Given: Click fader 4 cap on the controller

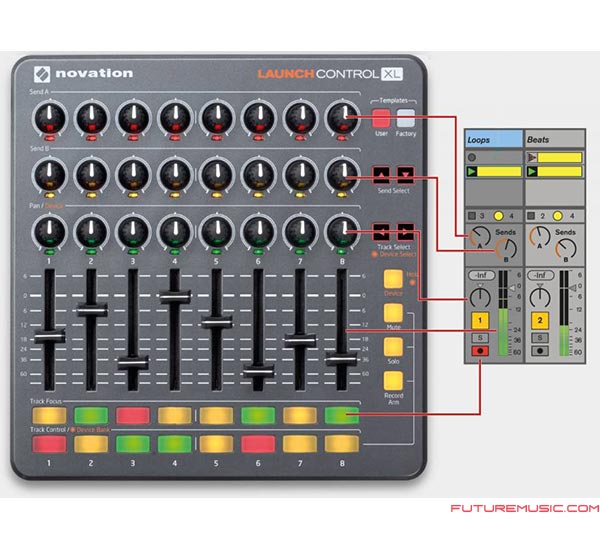Looking at the screenshot, I should click(175, 297).
